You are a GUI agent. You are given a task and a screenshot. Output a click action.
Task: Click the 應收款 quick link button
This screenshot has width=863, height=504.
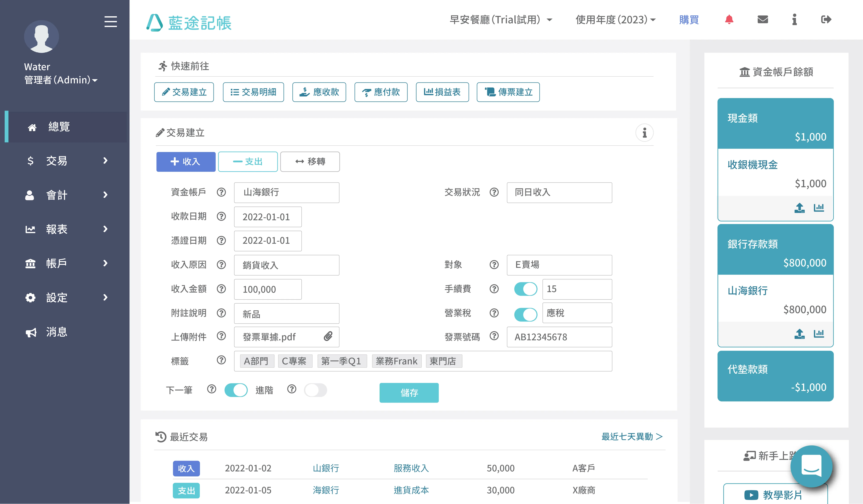(x=319, y=92)
